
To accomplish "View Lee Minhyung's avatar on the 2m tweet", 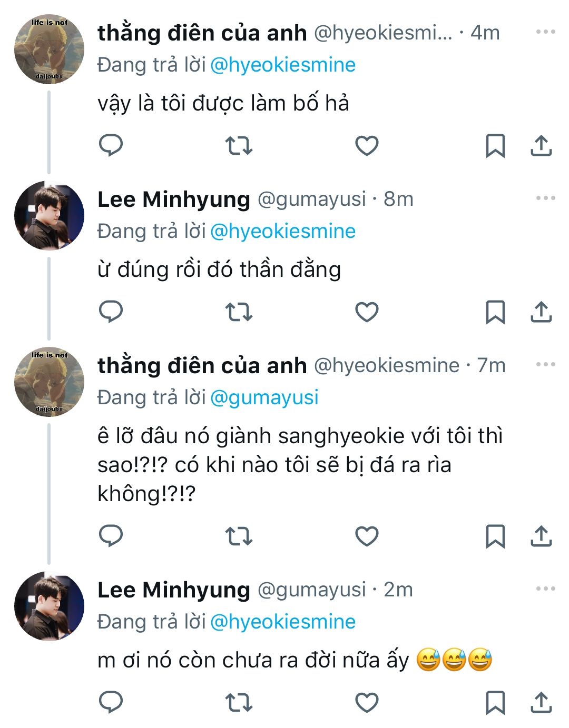I will pos(49,606).
